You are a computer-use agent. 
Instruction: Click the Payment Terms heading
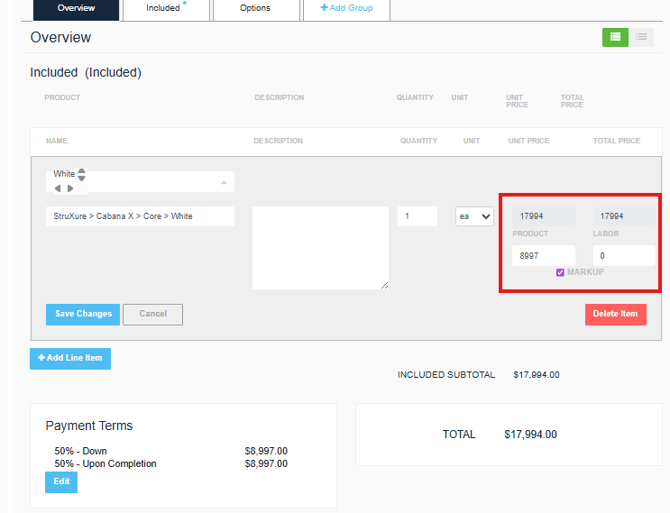click(89, 426)
